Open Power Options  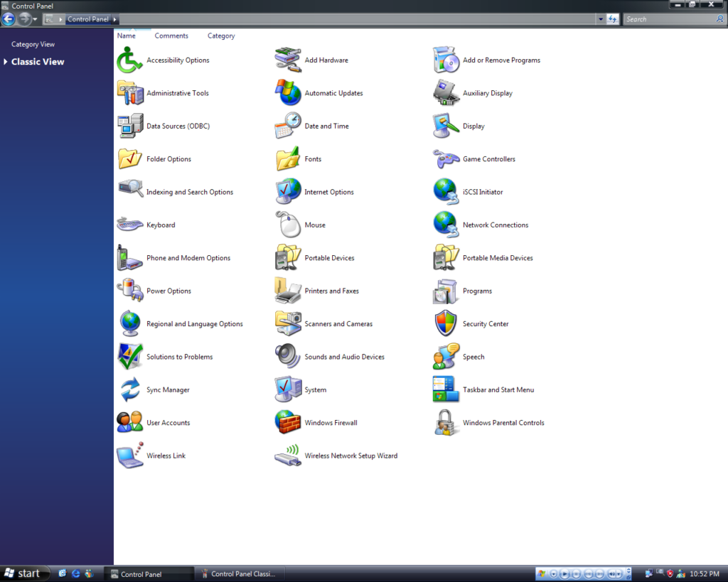point(154,291)
